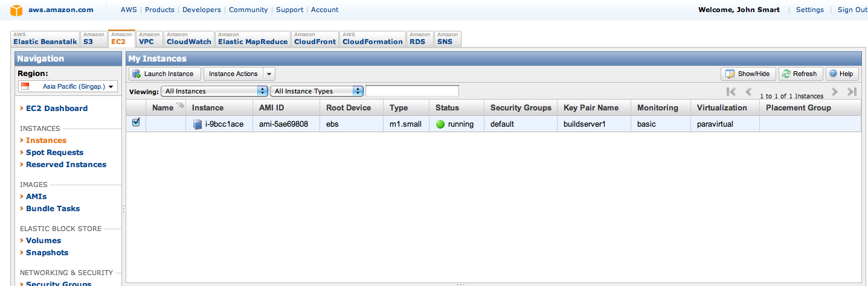Viewport: 868px width, 286px height.
Task: Open the Region dropdown Asia Pacific
Action: pyautogui.click(x=68, y=86)
